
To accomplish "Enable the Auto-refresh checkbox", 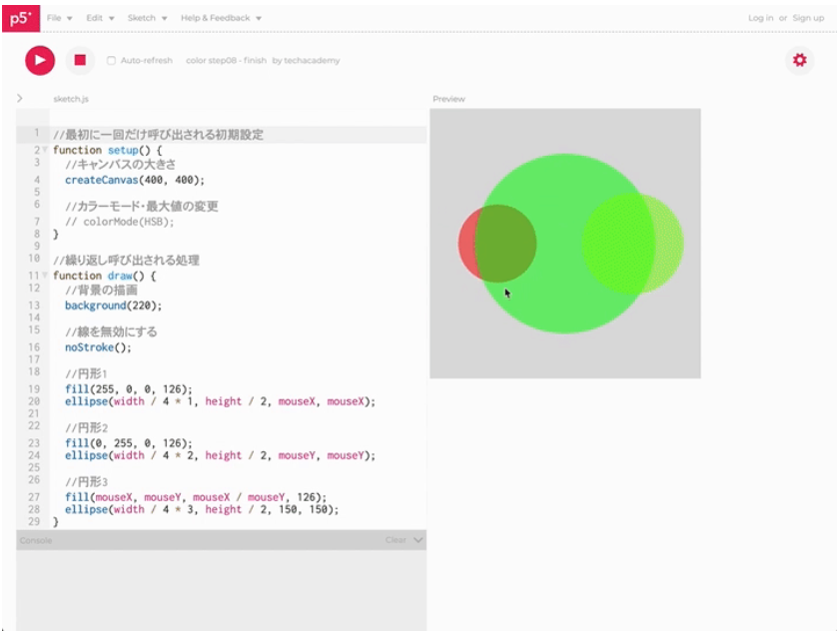I will (111, 61).
